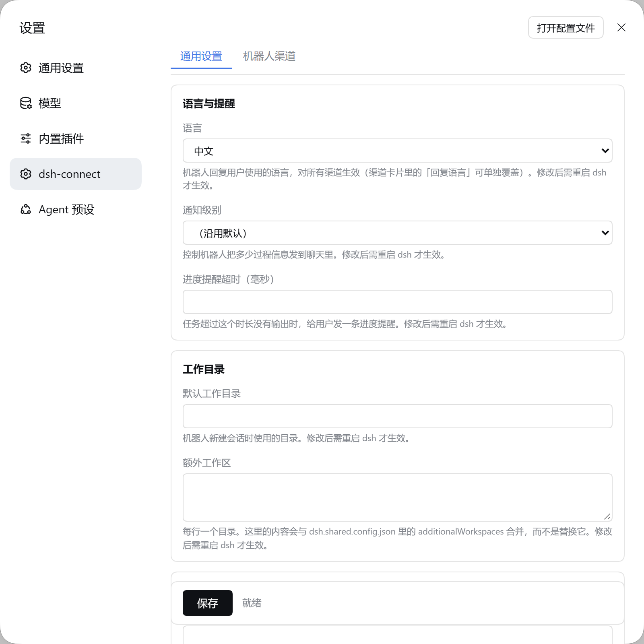Screen dimensions: 644x644
Task: Open 内置插件 section in sidebar
Action: click(76, 138)
